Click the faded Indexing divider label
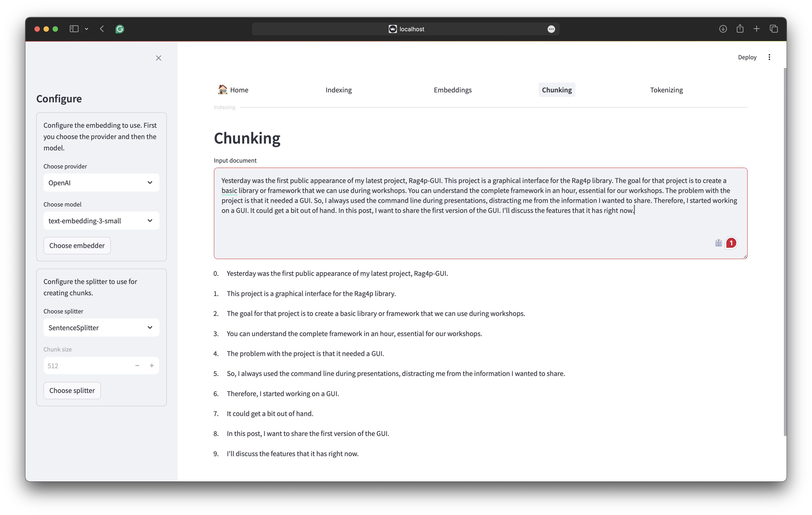The width and height of the screenshot is (812, 515). (224, 107)
